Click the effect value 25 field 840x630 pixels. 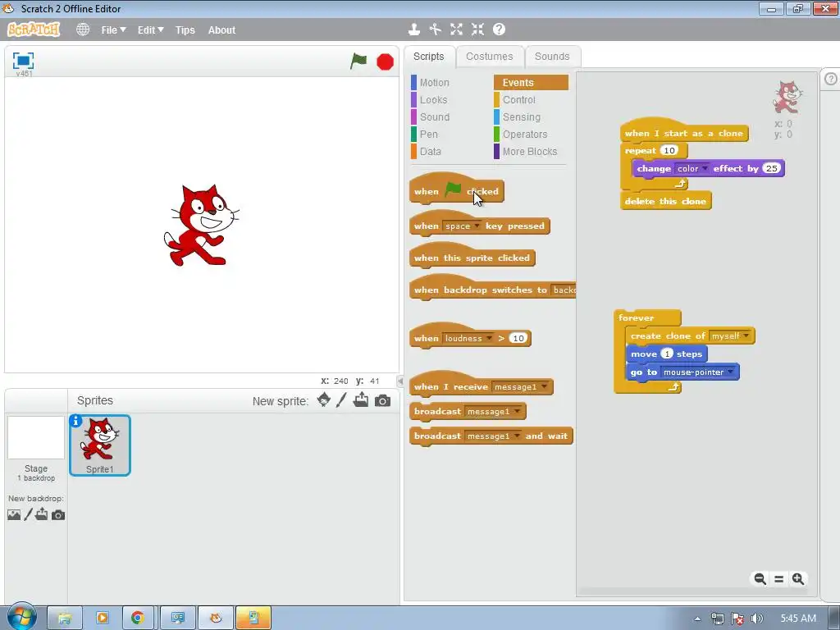tap(771, 168)
